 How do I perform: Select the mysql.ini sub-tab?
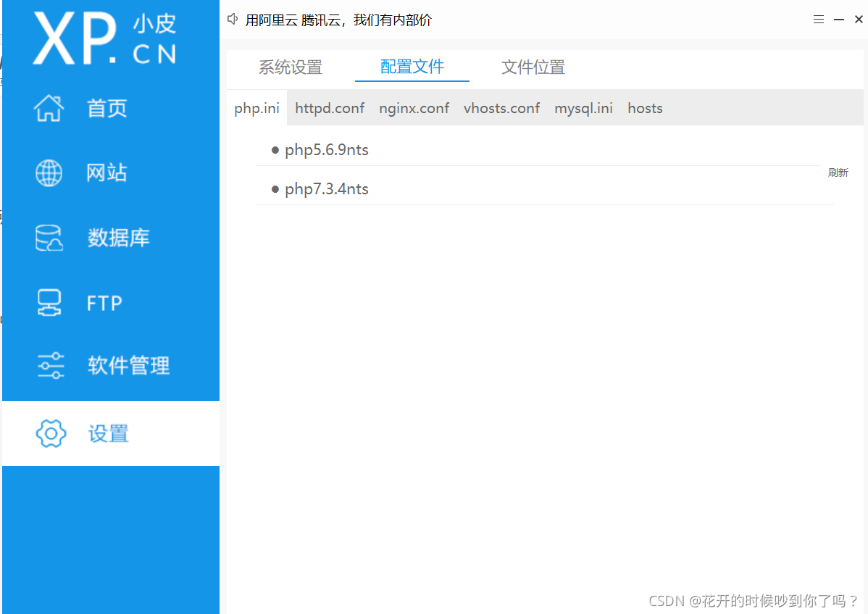tap(583, 108)
